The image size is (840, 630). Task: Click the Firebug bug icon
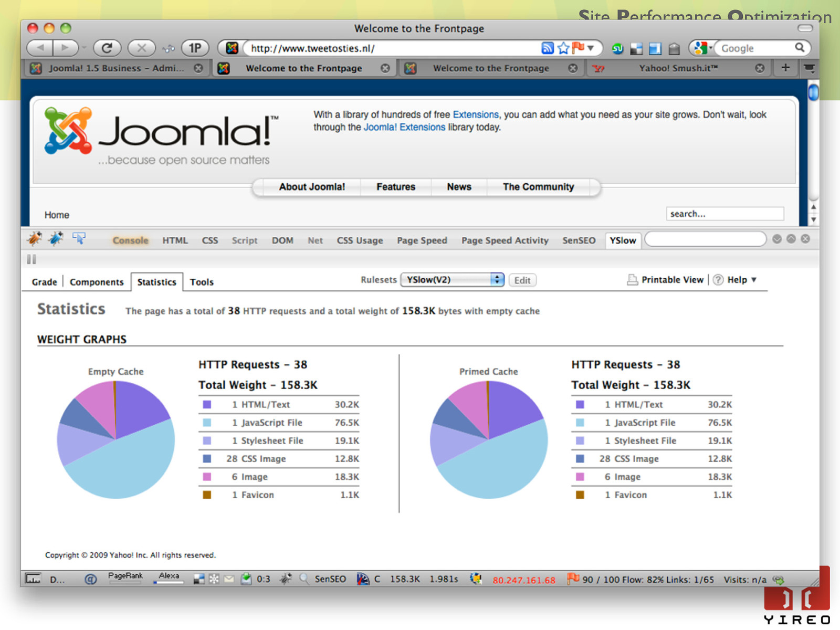coord(35,239)
